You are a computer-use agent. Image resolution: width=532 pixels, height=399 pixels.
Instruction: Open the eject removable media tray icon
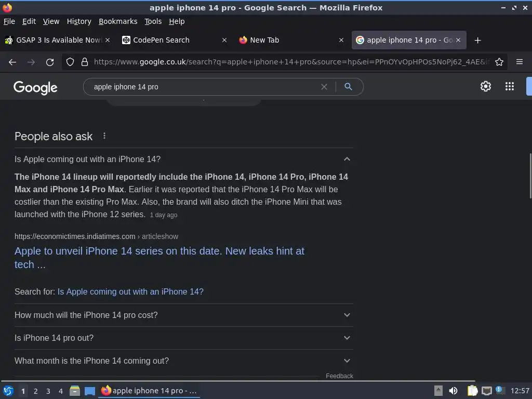coord(438,391)
